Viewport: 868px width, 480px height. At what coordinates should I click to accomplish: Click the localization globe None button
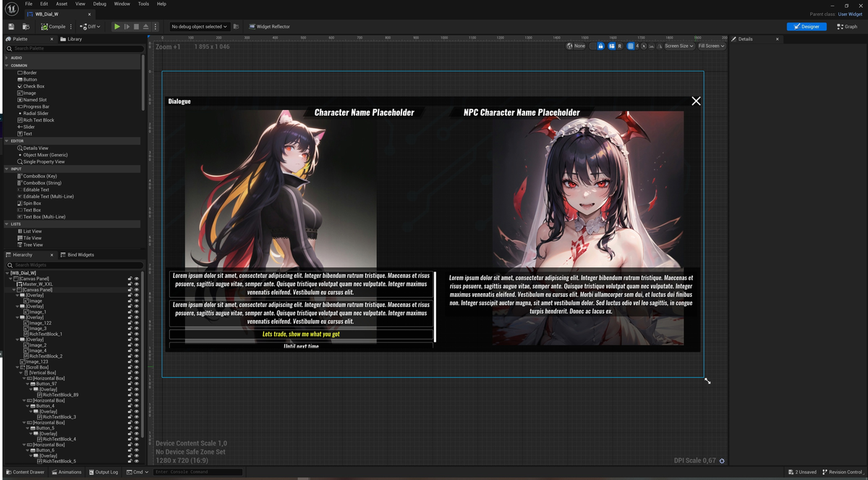pos(576,46)
